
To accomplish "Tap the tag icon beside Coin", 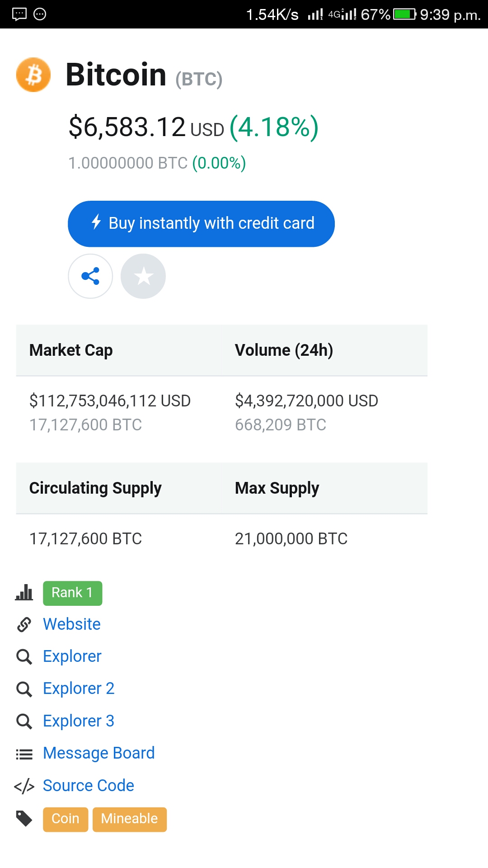I will [x=24, y=819].
